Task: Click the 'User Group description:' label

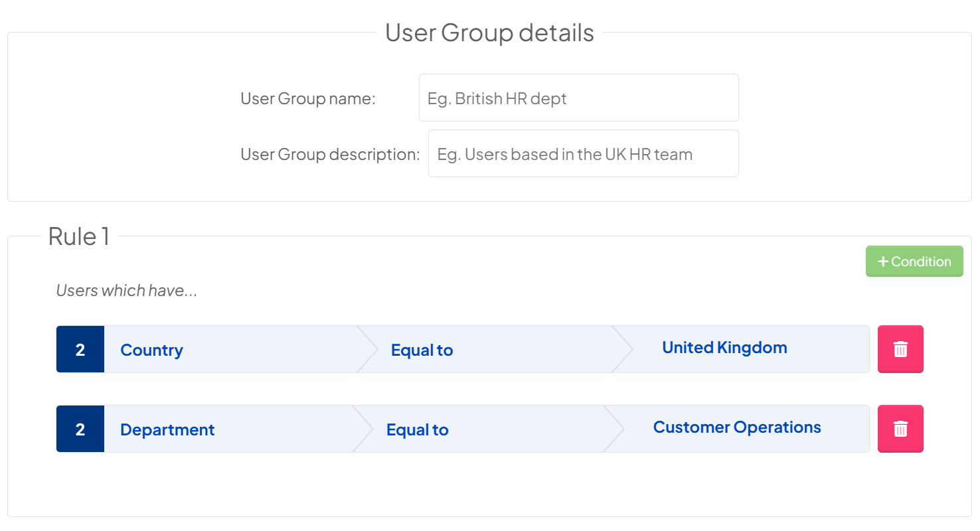Action: 330,155
